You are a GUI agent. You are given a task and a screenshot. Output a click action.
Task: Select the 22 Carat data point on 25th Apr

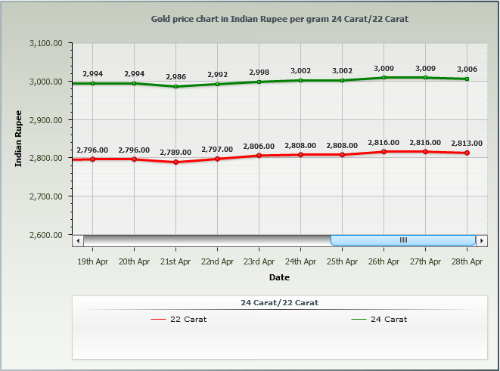tap(342, 155)
